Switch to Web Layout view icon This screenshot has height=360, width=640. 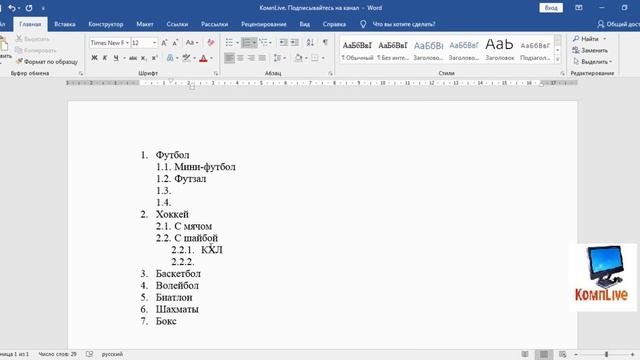(562, 354)
